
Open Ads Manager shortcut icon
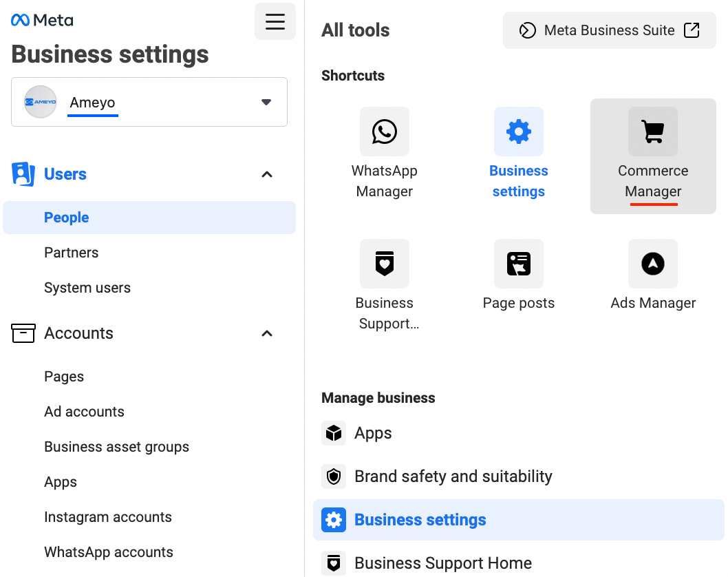[653, 264]
